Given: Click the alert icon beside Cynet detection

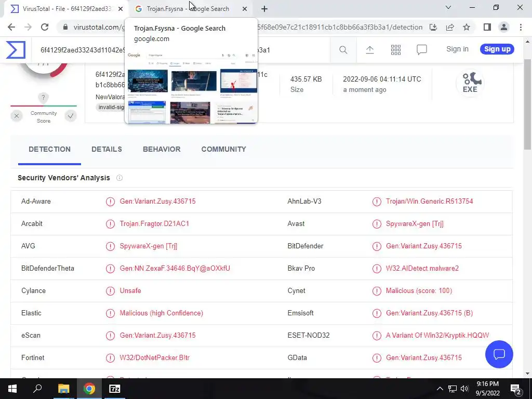Looking at the screenshot, I should 377,291.
